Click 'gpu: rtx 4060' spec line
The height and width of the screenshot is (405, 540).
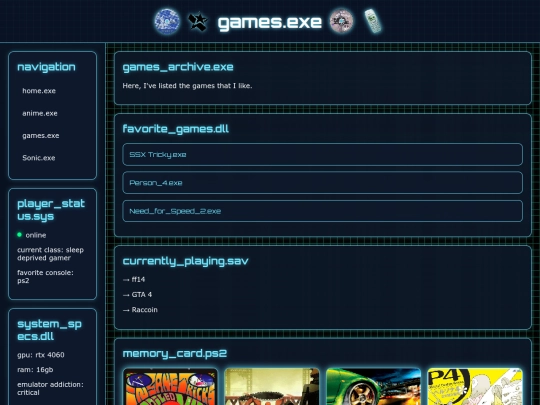point(41,355)
